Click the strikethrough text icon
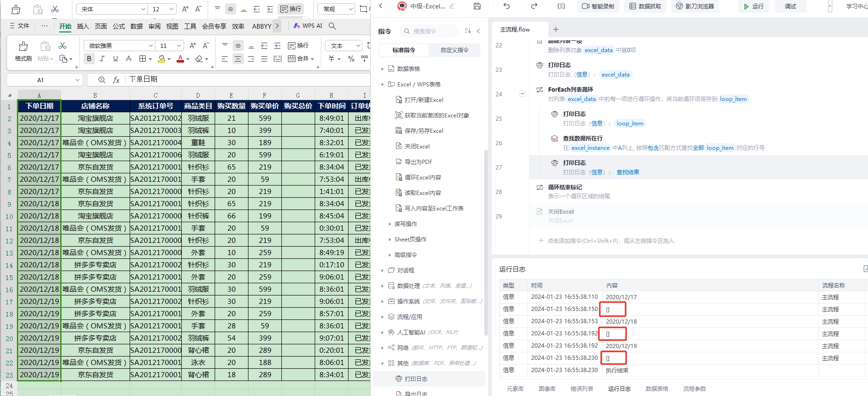 129,59
